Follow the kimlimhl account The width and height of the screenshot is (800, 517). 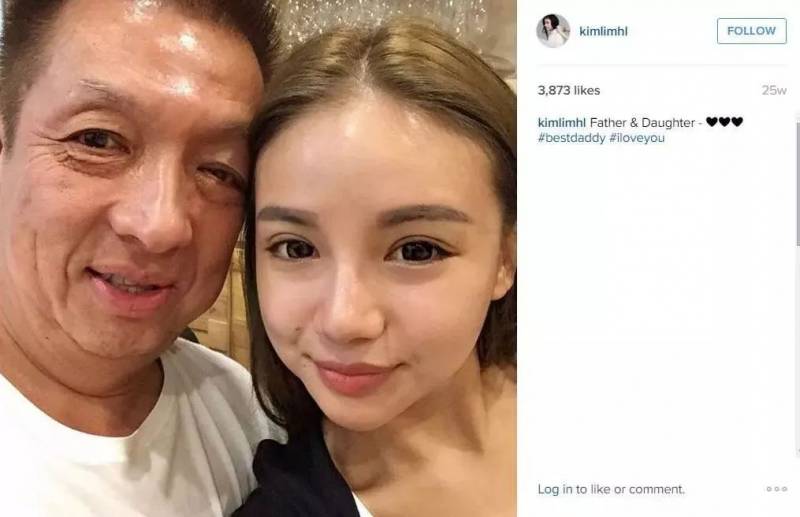[752, 31]
